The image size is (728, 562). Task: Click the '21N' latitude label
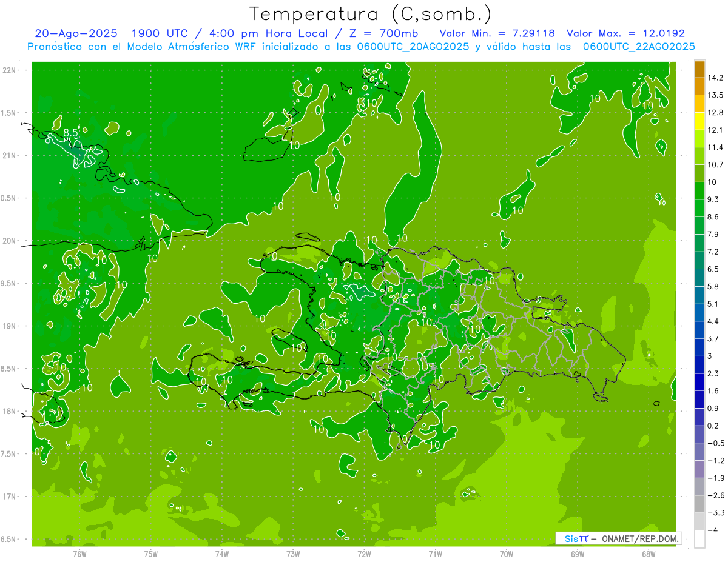pyautogui.click(x=10, y=155)
